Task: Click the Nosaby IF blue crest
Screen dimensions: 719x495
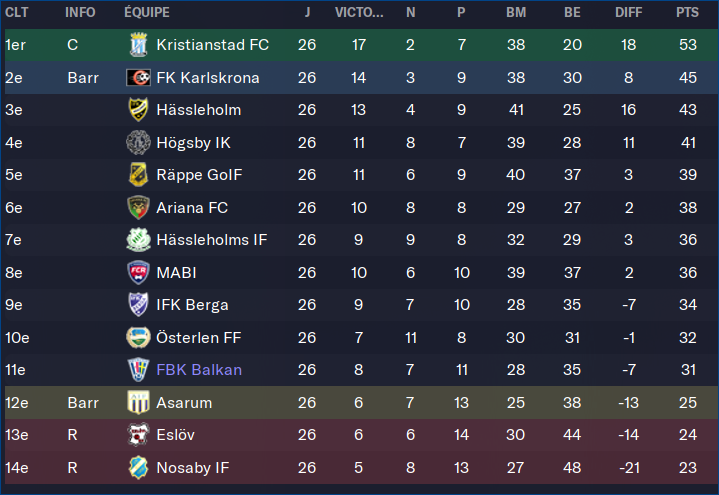Action: 138,467
